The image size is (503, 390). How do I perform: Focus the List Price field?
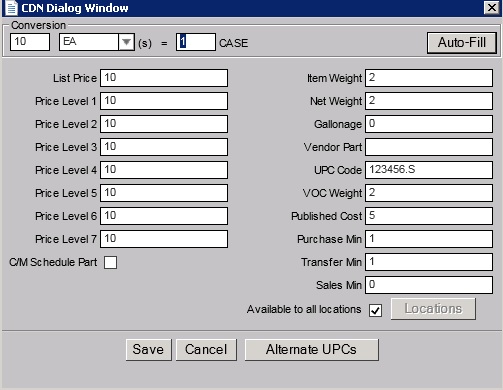pyautogui.click(x=164, y=78)
